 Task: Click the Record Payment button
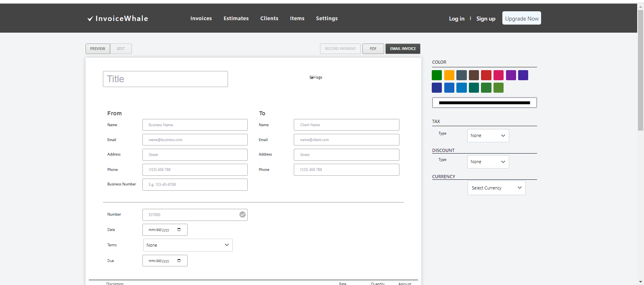[341, 49]
